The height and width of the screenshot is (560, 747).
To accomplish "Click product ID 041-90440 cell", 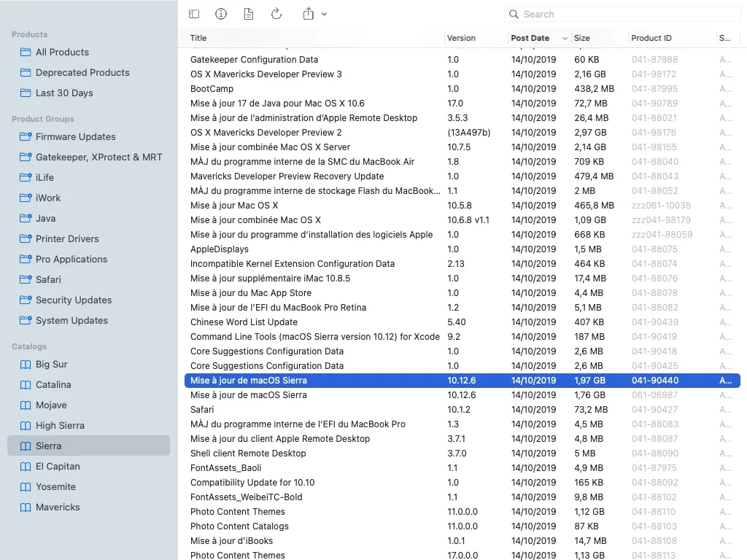I will [655, 381].
